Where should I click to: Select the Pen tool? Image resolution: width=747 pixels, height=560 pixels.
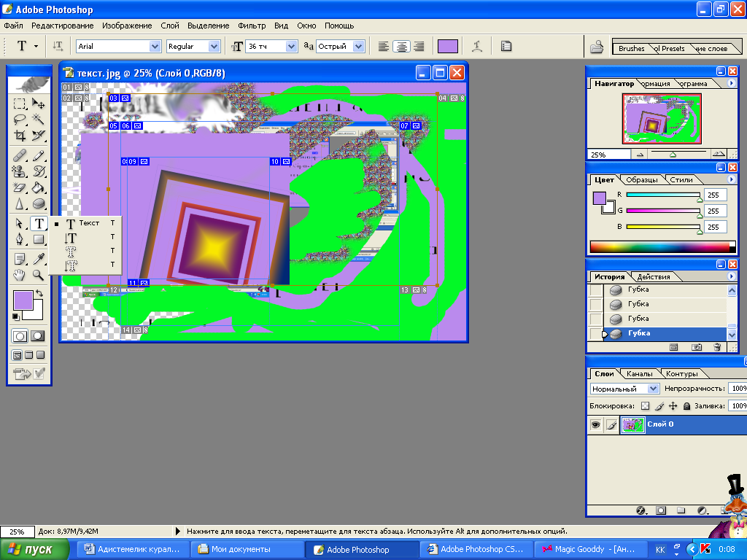coord(20,239)
